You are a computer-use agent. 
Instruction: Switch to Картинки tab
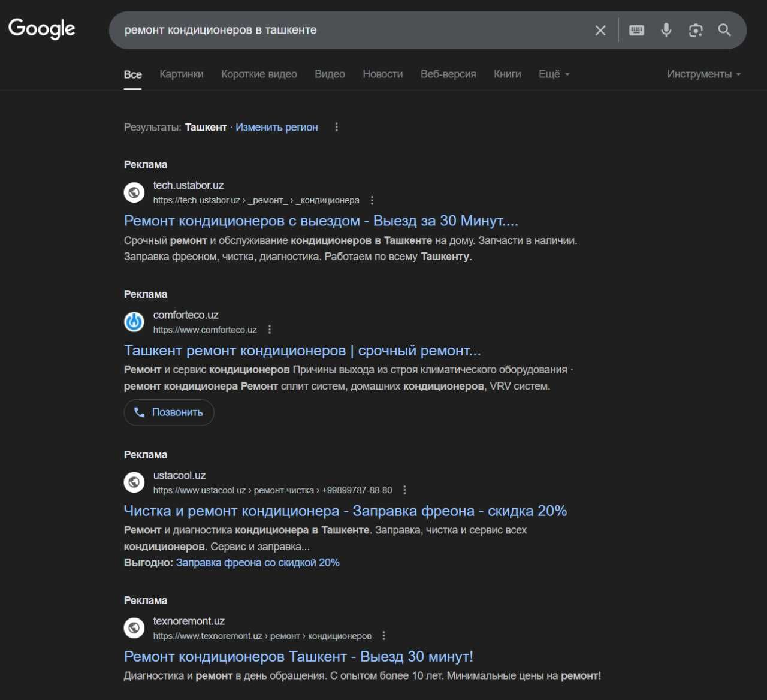tap(182, 74)
